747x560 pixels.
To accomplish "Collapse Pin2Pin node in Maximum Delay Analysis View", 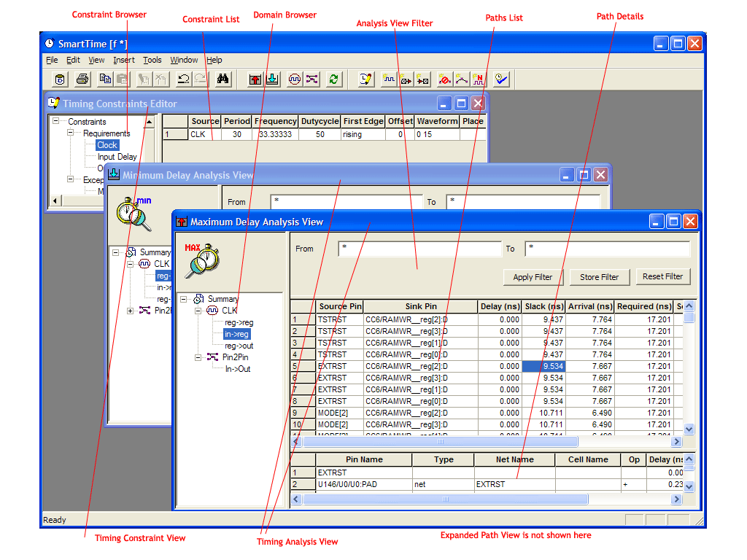I will coord(198,357).
